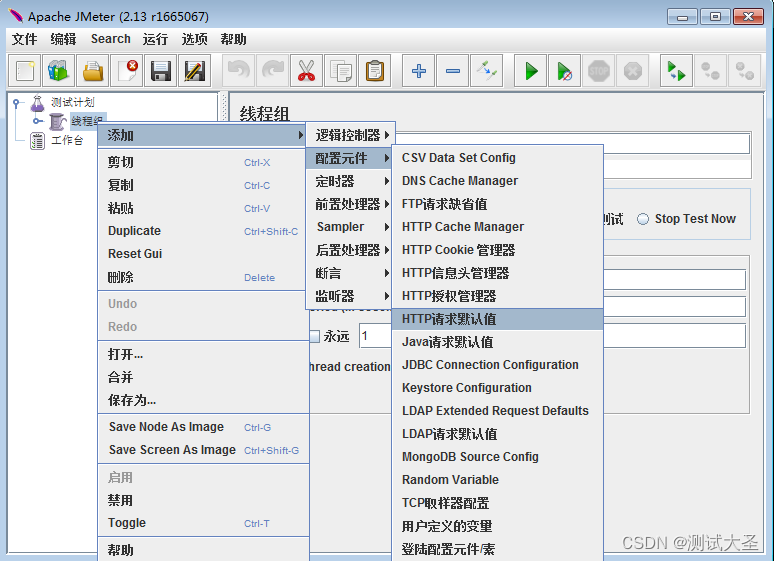Image resolution: width=774 pixels, height=561 pixels.
Task: Expand the 配置元件 submenu
Action: pyautogui.click(x=350, y=158)
